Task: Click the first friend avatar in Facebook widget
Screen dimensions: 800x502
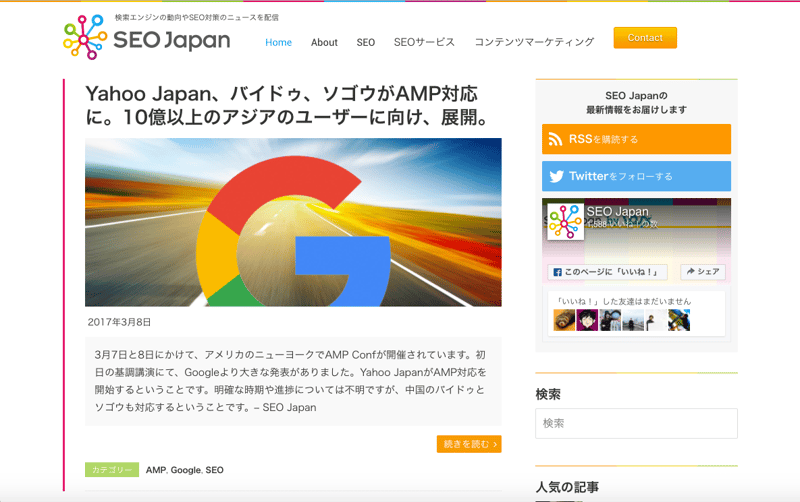Action: (564, 320)
